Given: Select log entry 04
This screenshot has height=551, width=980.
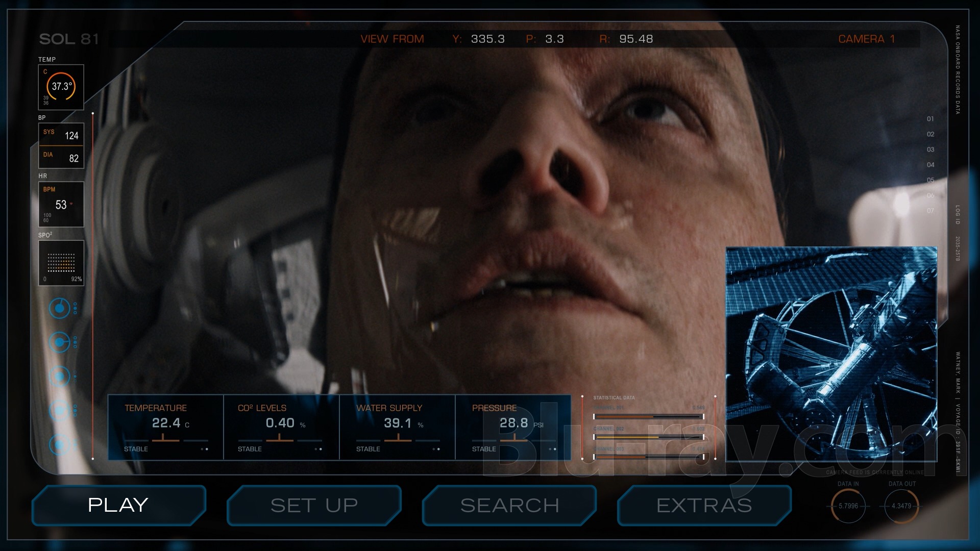Looking at the screenshot, I should 930,165.
